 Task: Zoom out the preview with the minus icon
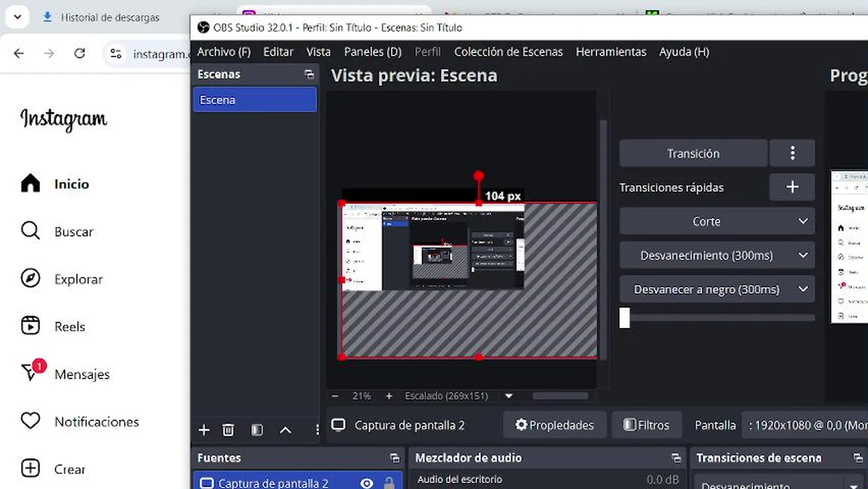[335, 396]
